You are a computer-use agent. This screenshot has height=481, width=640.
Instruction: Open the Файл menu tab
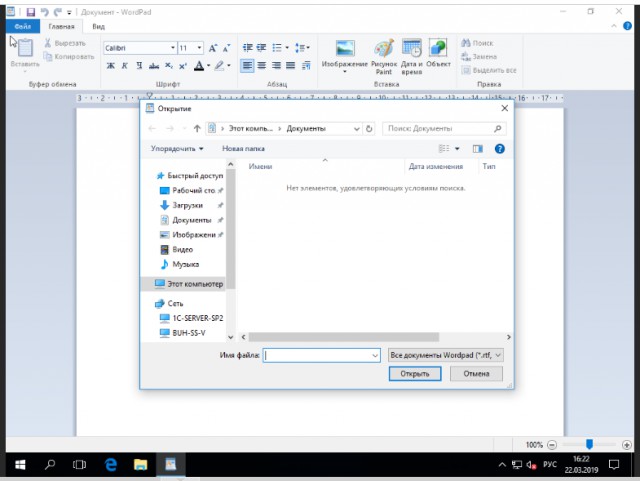click(23, 26)
